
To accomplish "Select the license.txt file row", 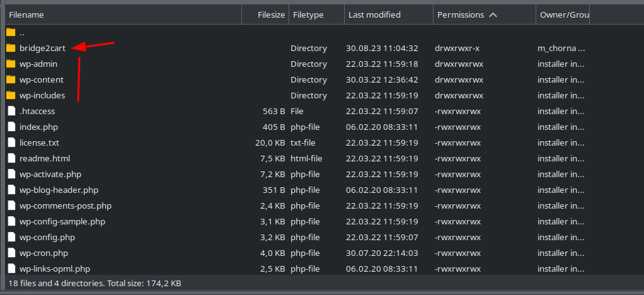I will click(297, 142).
